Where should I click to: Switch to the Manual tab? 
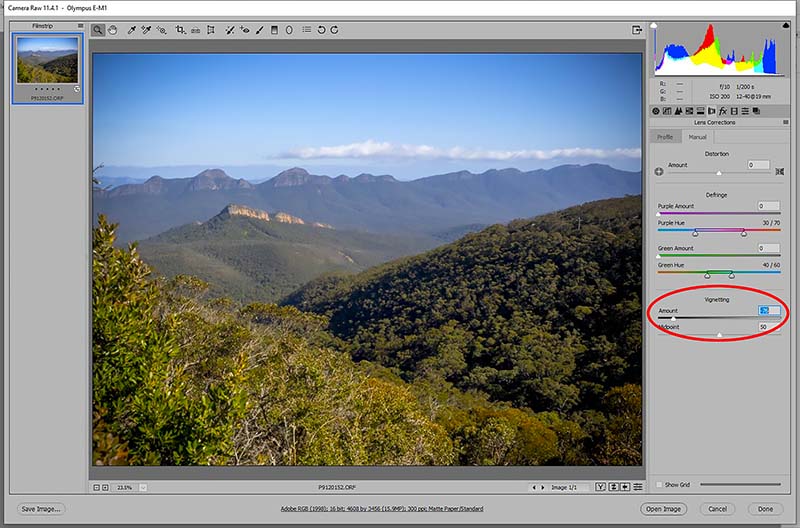(x=697, y=137)
